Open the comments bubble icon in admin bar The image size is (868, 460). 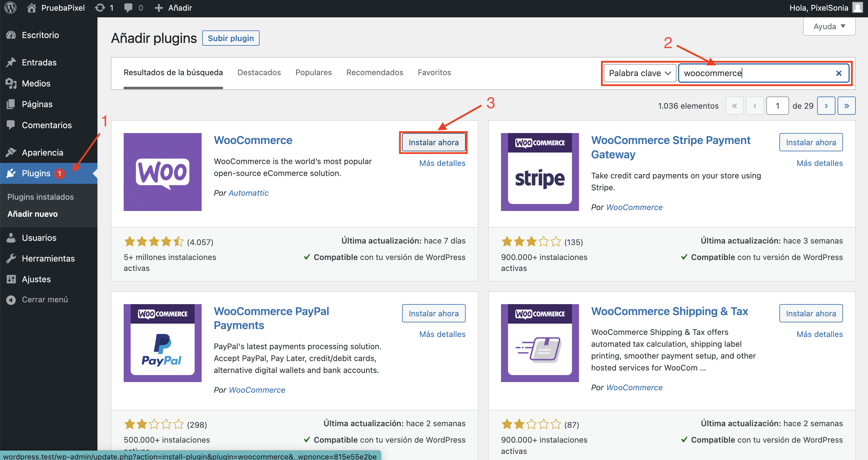point(128,8)
